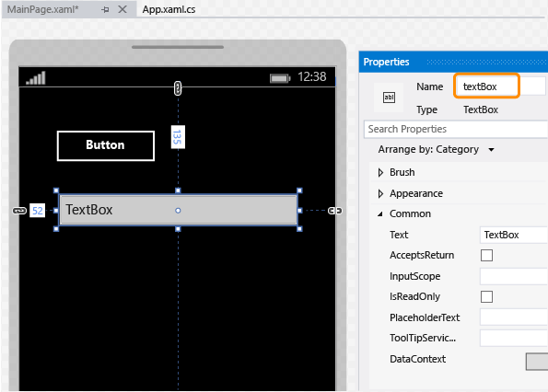Click the Type value TextBox label
This screenshot has width=548, height=392.
pyautogui.click(x=481, y=110)
